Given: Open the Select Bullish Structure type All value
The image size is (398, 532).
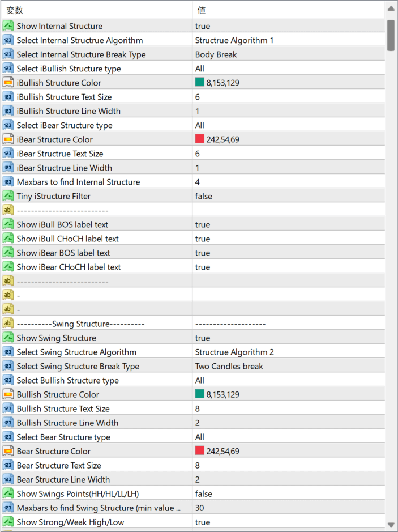Looking at the screenshot, I should (289, 380).
